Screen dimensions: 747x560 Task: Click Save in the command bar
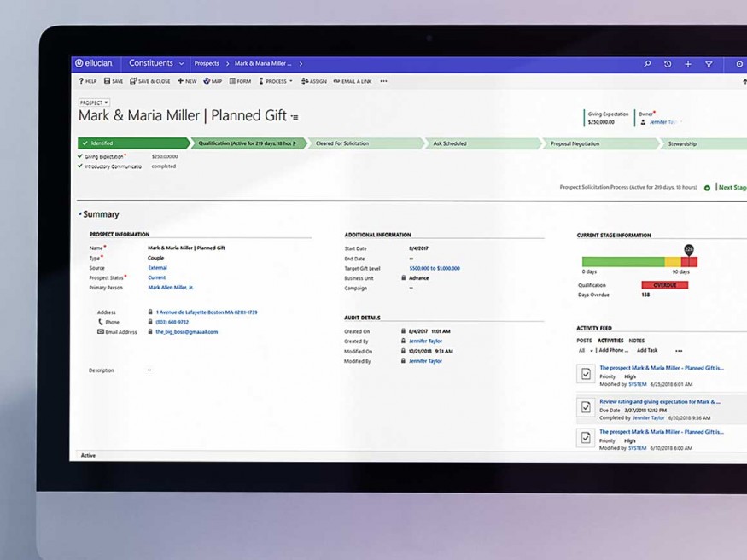[x=114, y=81]
